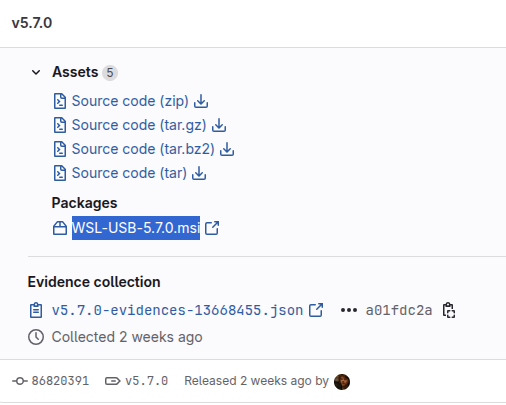
Task: Click the download icon for Source code (tar.gz)
Action: 219,125
